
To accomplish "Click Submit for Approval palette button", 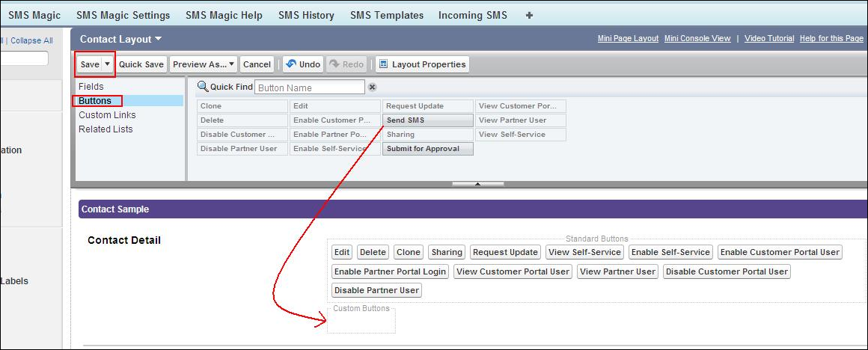I will (428, 150).
